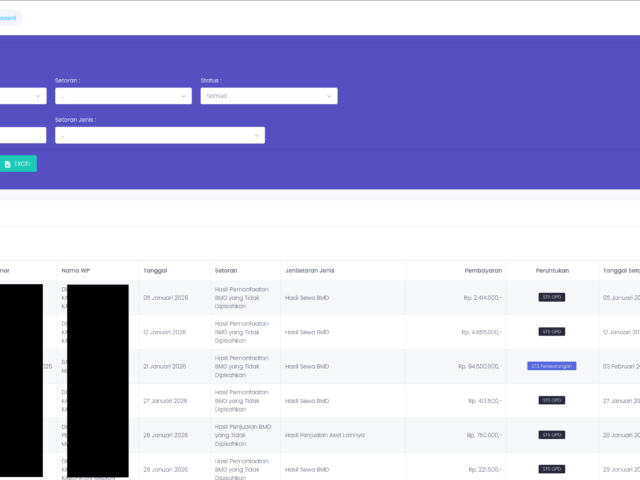The image size is (640, 480).
Task: Click the 03 Februari deposit date cell
Action: click(621, 367)
